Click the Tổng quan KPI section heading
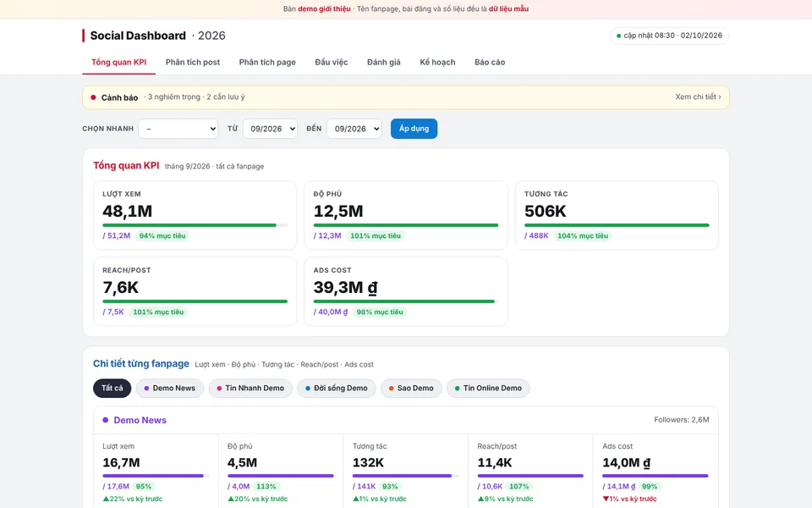812x508 pixels. click(x=126, y=165)
